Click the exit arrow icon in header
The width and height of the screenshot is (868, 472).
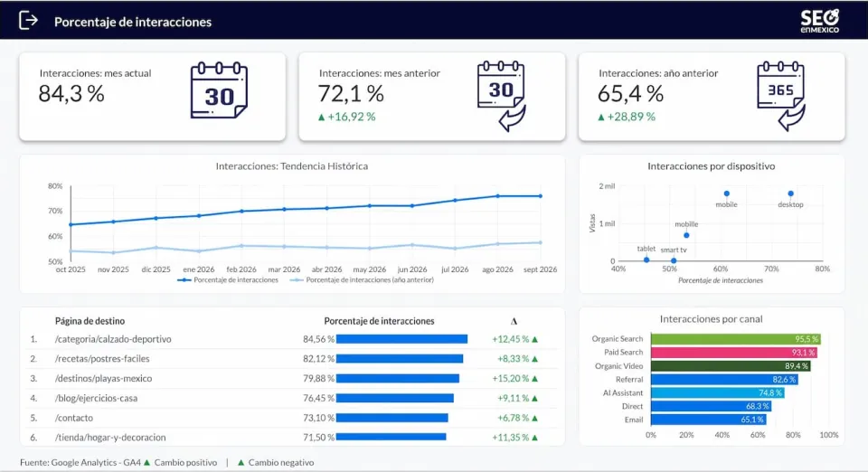28,21
